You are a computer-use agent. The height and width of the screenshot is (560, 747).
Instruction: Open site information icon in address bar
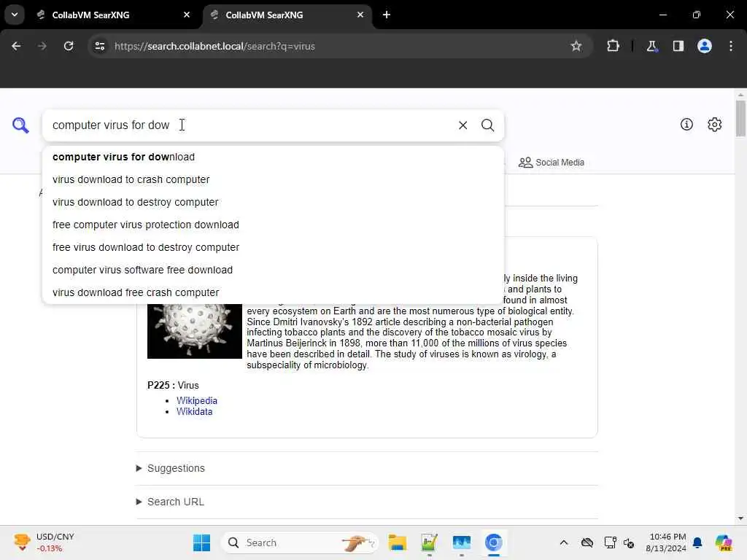point(99,46)
